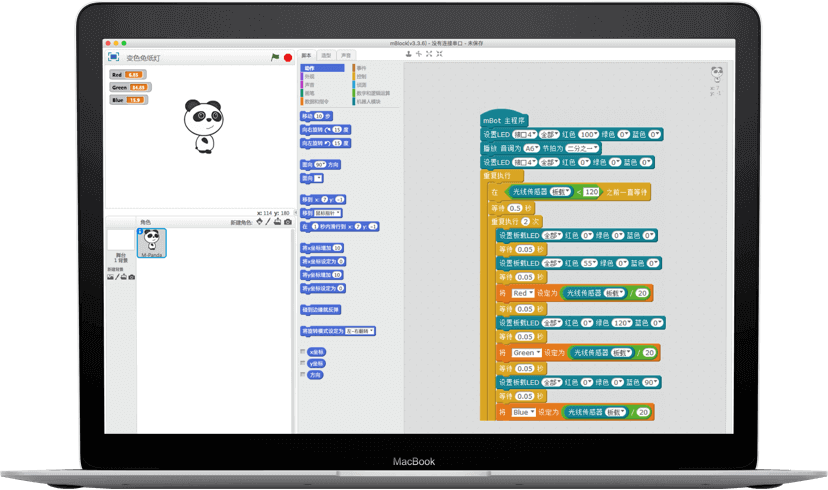Edit the 0.5 seconds wait value
This screenshot has width=828, height=490.
(x=515, y=208)
